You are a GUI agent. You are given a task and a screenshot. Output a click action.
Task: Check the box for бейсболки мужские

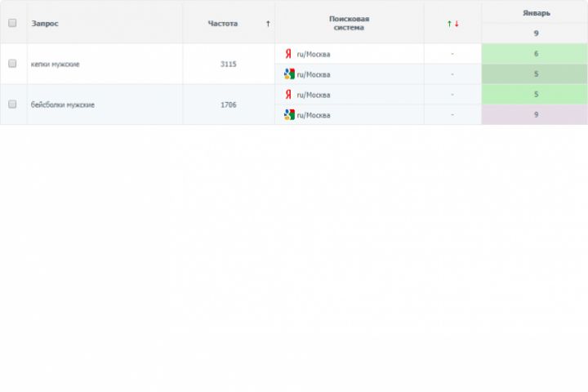[12, 104]
